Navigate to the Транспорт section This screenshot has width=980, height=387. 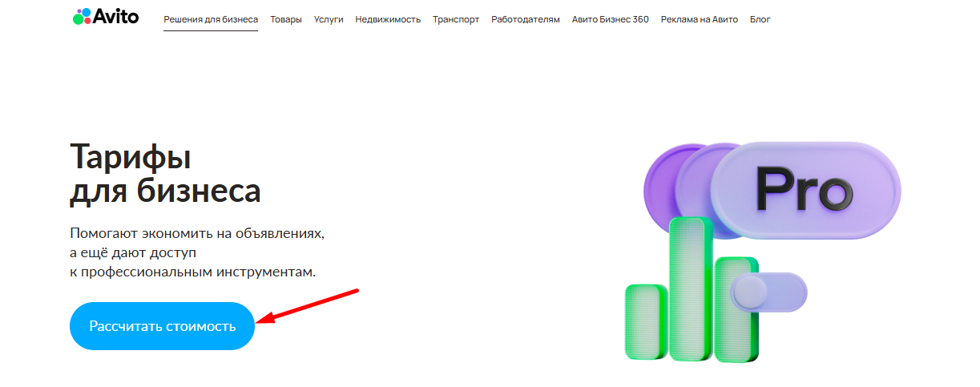[456, 19]
